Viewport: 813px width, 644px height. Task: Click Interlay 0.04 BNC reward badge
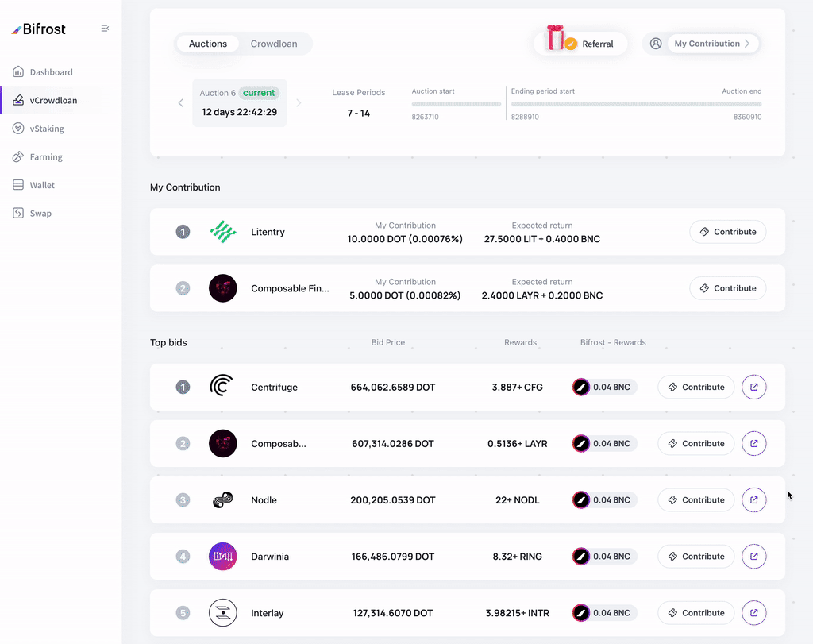point(604,613)
